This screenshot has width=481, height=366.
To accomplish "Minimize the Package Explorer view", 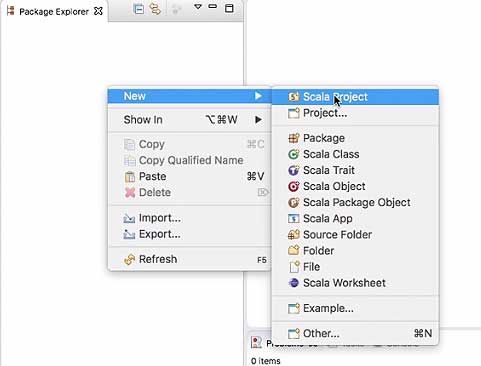I will [x=213, y=6].
